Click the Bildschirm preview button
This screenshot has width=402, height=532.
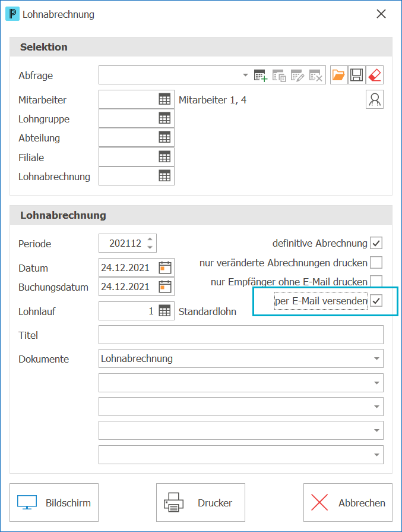[x=54, y=502]
